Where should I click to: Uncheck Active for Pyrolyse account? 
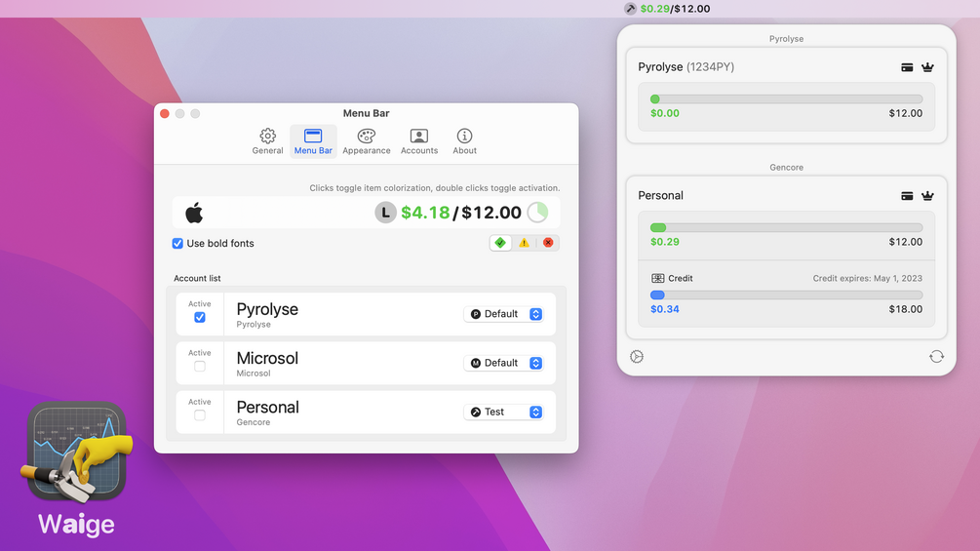[x=199, y=317]
